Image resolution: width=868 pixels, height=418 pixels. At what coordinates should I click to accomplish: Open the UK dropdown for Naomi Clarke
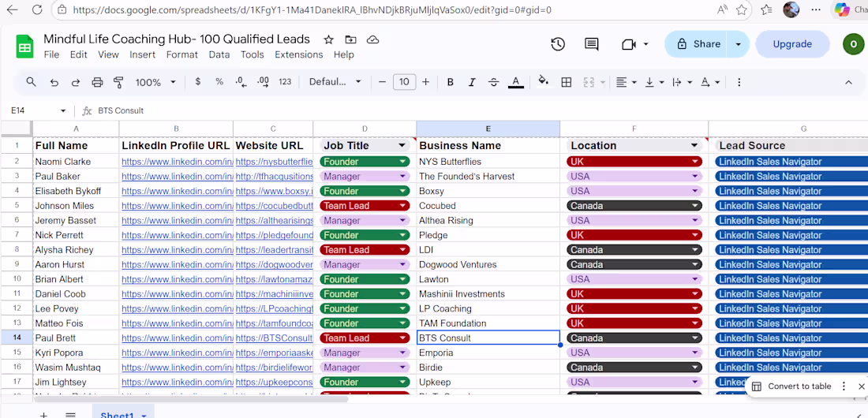[694, 162]
